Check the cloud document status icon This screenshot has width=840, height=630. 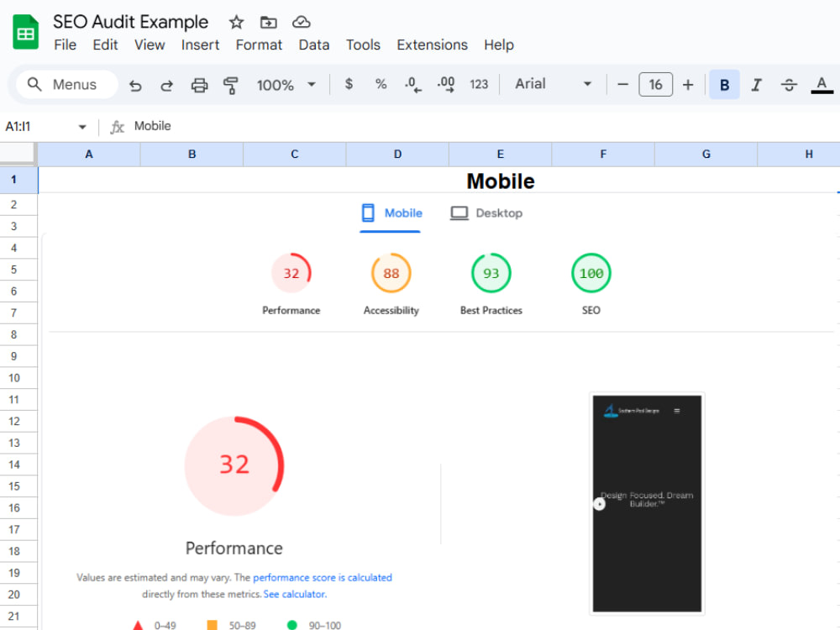click(x=301, y=22)
